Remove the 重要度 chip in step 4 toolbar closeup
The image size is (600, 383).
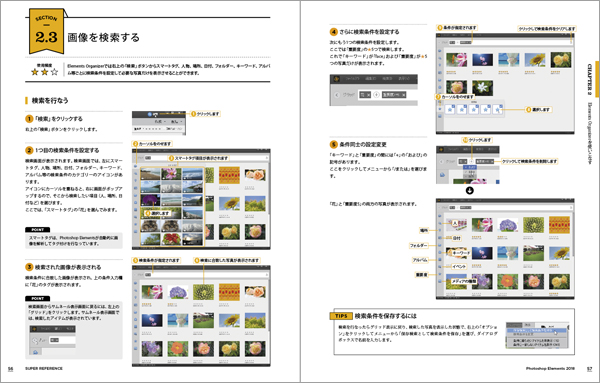point(403,95)
